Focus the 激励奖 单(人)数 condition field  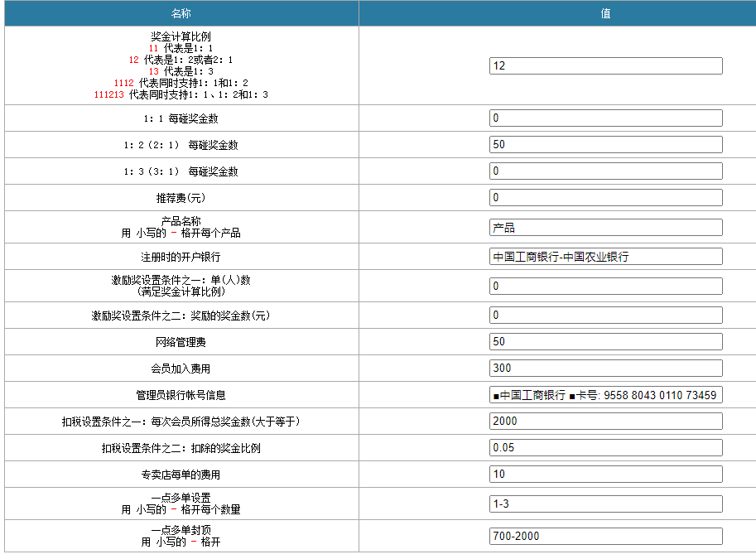[605, 286]
